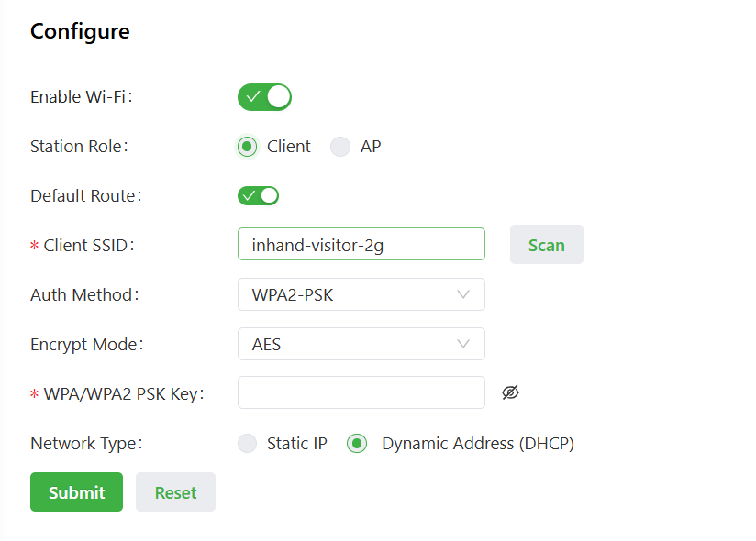Click the chevron arrow in Encrypt Mode

[463, 345]
